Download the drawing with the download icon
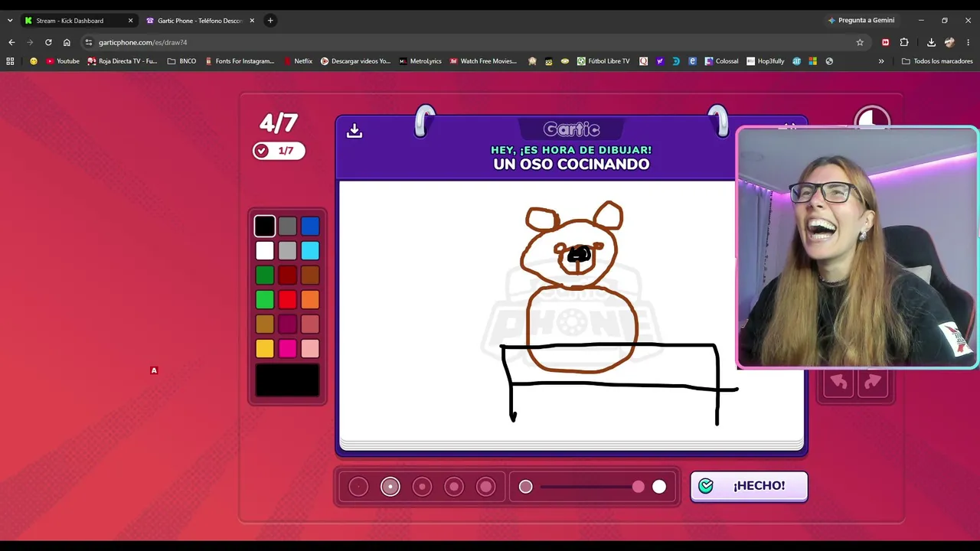The height and width of the screenshot is (551, 980). [354, 131]
